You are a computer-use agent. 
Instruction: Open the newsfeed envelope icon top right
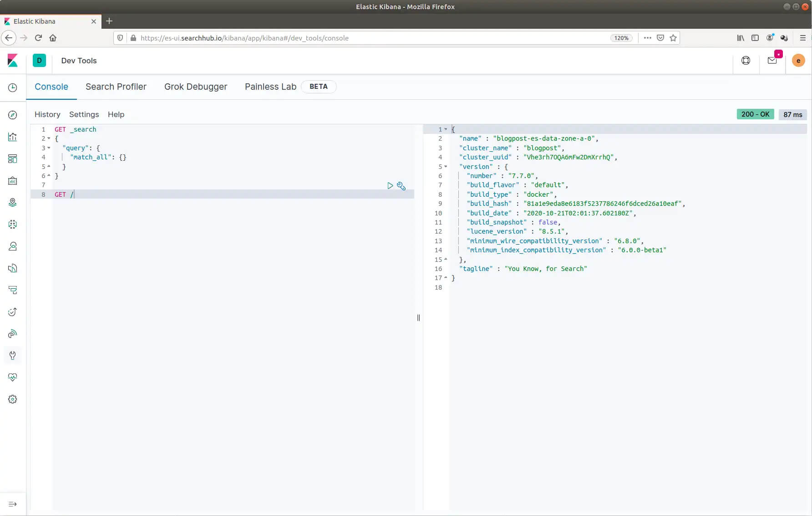[x=772, y=60]
